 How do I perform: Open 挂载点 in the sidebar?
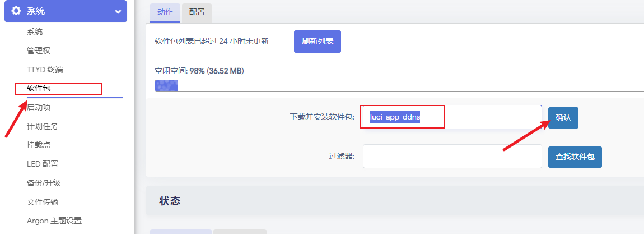[x=39, y=145]
